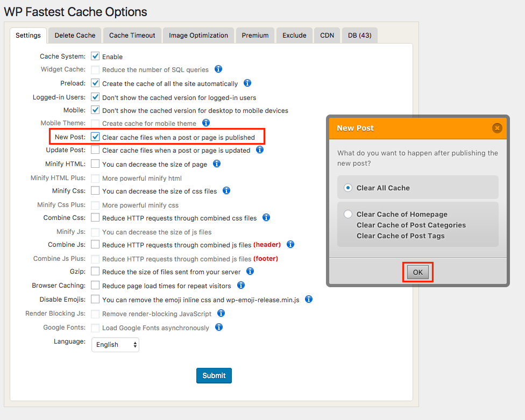Close the New Post dialog

[x=497, y=128]
